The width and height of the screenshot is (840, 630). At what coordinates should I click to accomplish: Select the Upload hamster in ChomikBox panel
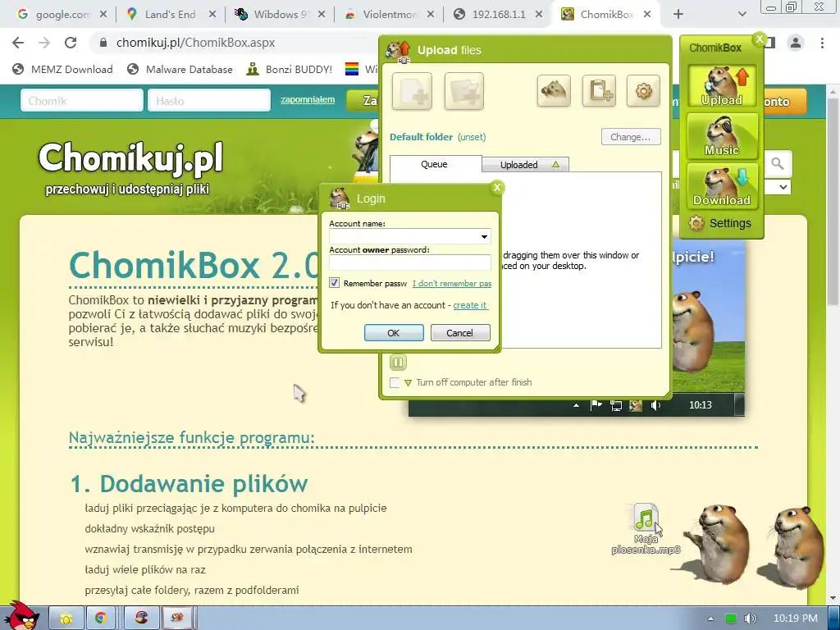coord(722,86)
